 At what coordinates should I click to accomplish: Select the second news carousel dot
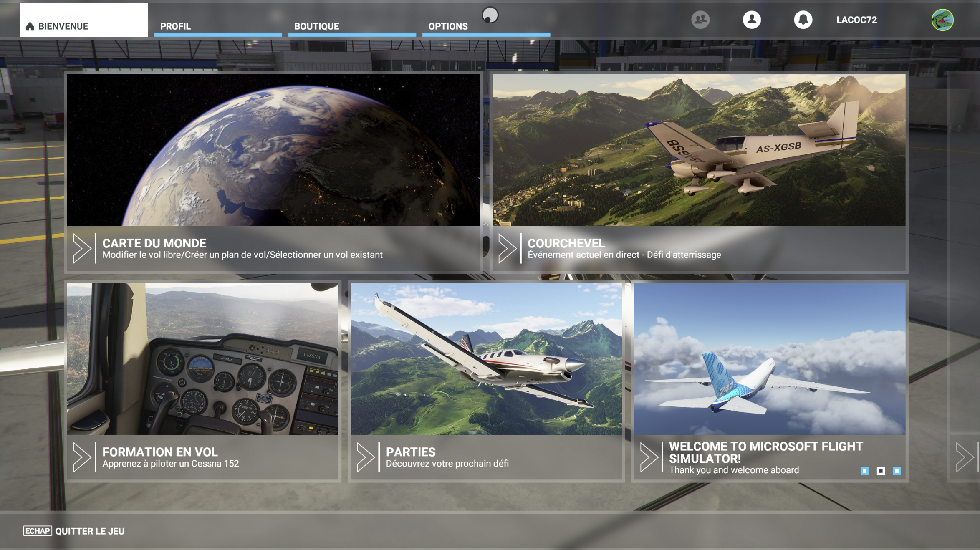[x=881, y=471]
